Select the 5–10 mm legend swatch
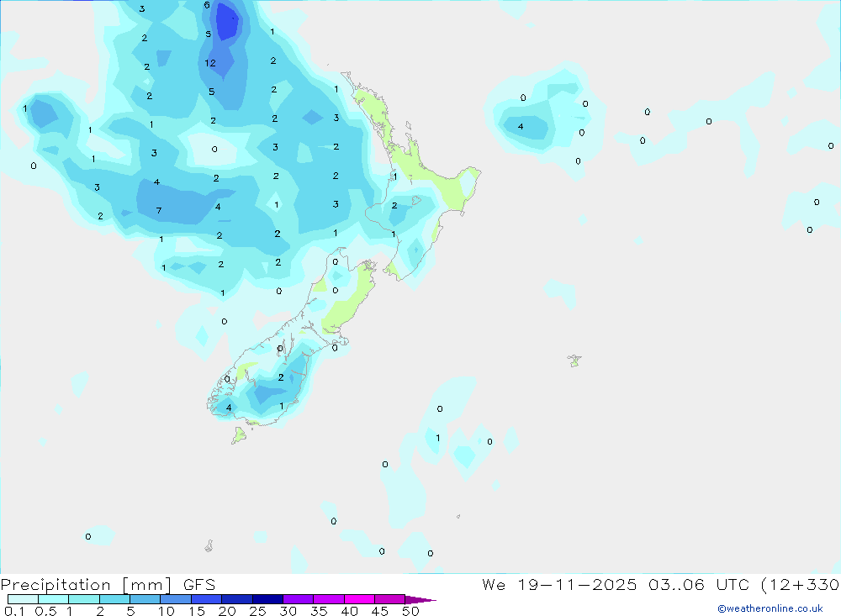 [x=145, y=599]
